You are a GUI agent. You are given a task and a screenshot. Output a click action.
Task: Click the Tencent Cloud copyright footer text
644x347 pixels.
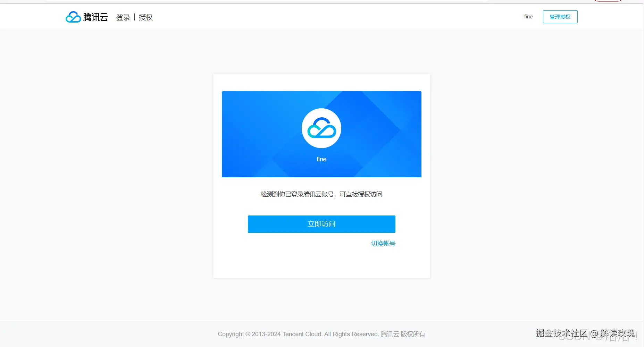pyautogui.click(x=321, y=334)
